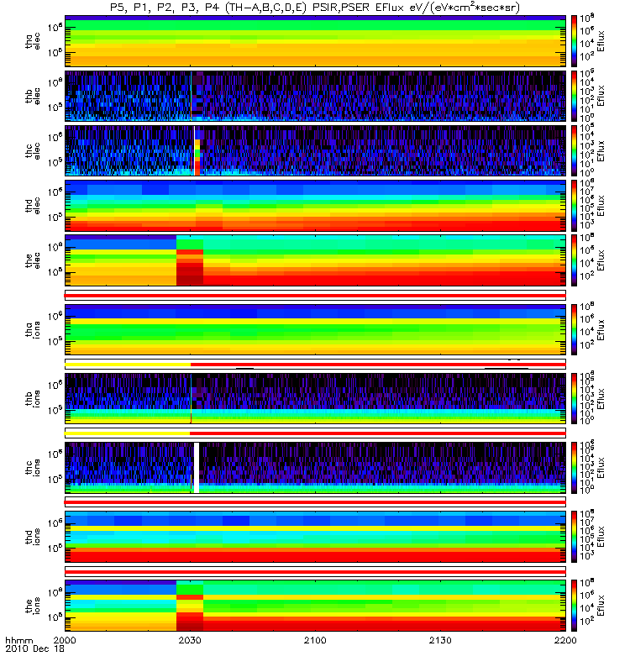Click the thd ions spectrogram panel
The width and height of the screenshot is (630, 672).
[316, 537]
